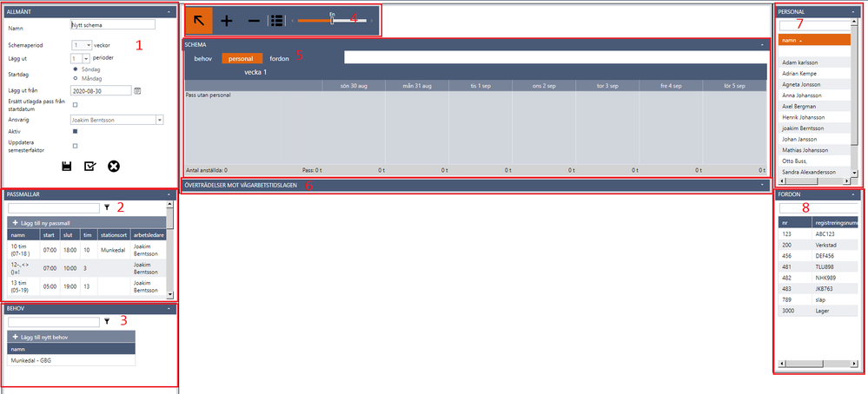Click the Schema panel search field
This screenshot has width=868, height=394.
click(x=555, y=57)
